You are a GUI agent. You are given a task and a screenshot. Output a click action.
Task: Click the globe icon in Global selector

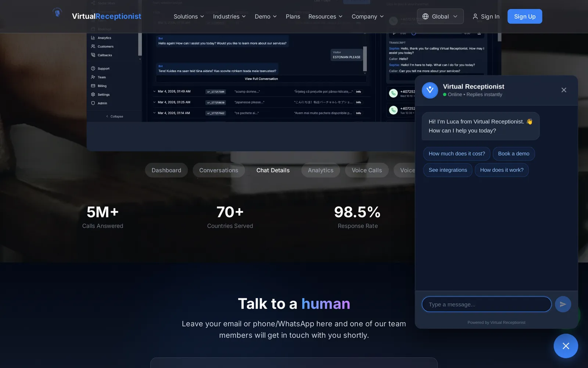(x=426, y=17)
